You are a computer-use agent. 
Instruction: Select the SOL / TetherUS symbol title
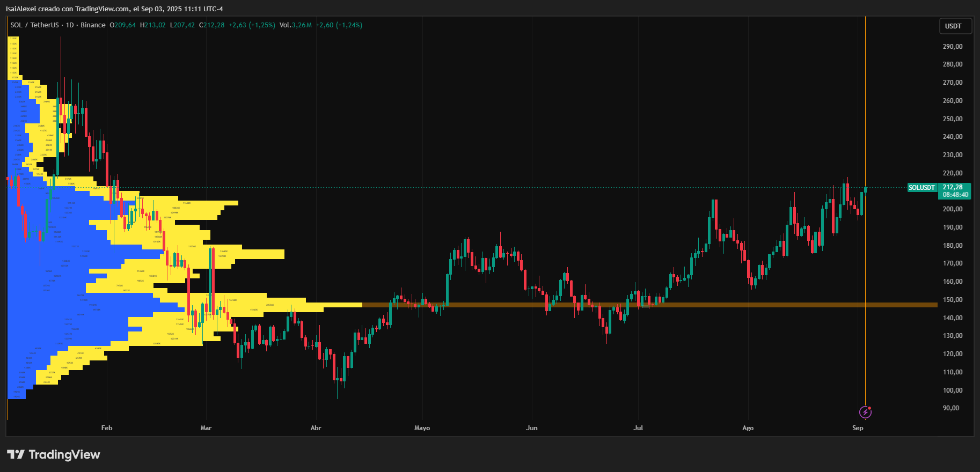tap(34, 25)
